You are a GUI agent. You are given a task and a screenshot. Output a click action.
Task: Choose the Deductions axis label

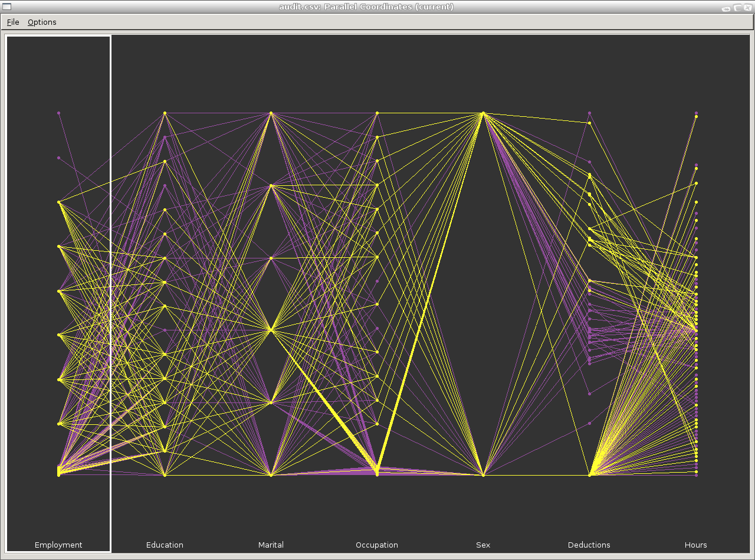click(x=589, y=545)
